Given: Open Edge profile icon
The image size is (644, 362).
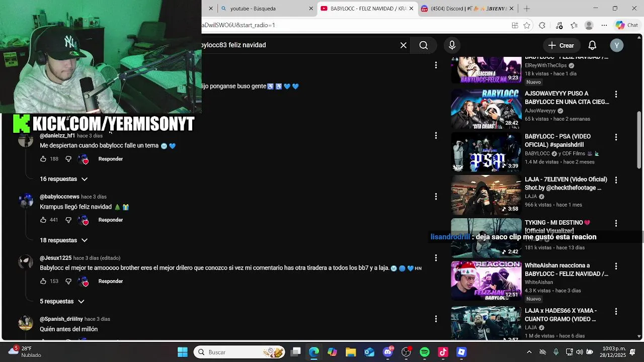Looking at the screenshot, I should click(589, 25).
